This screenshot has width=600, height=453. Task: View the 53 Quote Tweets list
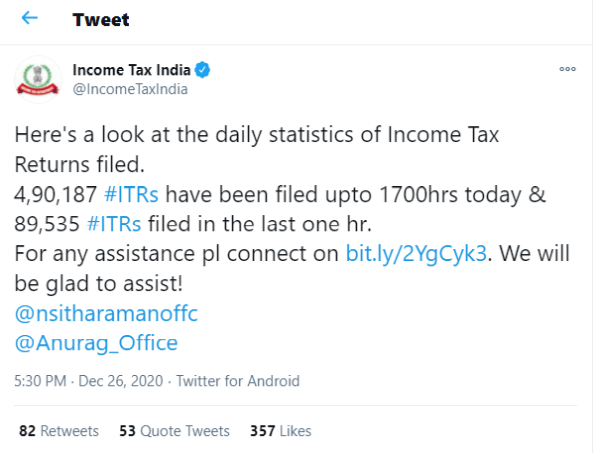(174, 431)
